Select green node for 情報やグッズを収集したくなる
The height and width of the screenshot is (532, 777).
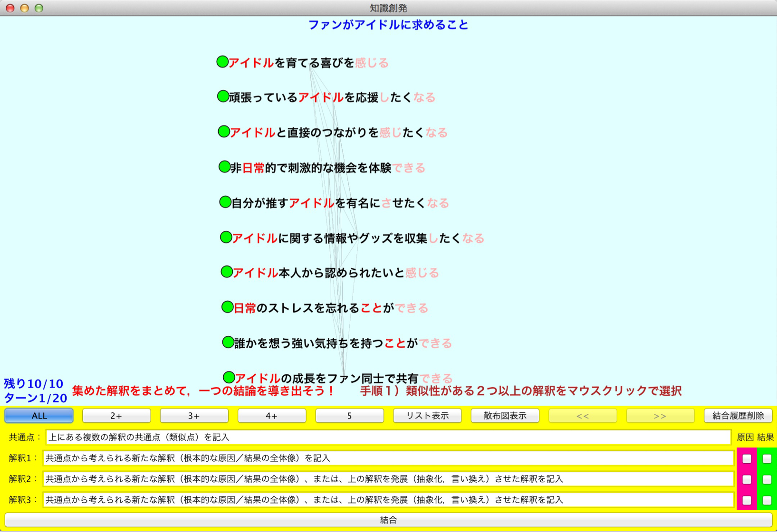[x=226, y=237]
